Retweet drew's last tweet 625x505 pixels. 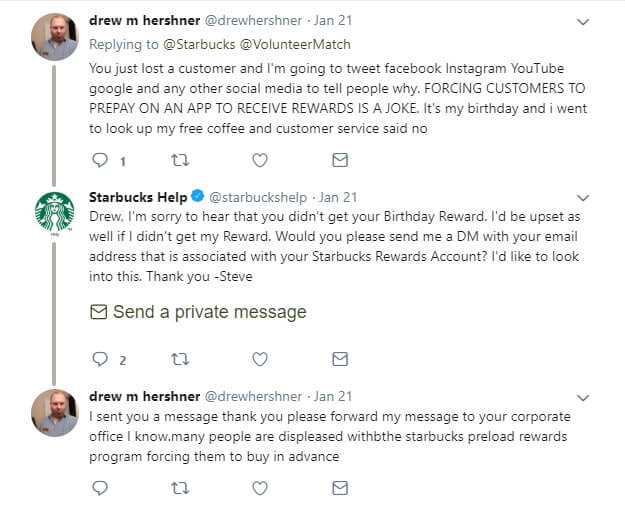tap(180, 487)
